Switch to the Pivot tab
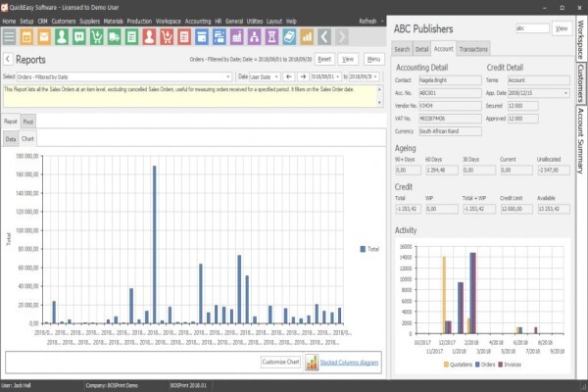588x392 pixels. pyautogui.click(x=28, y=122)
